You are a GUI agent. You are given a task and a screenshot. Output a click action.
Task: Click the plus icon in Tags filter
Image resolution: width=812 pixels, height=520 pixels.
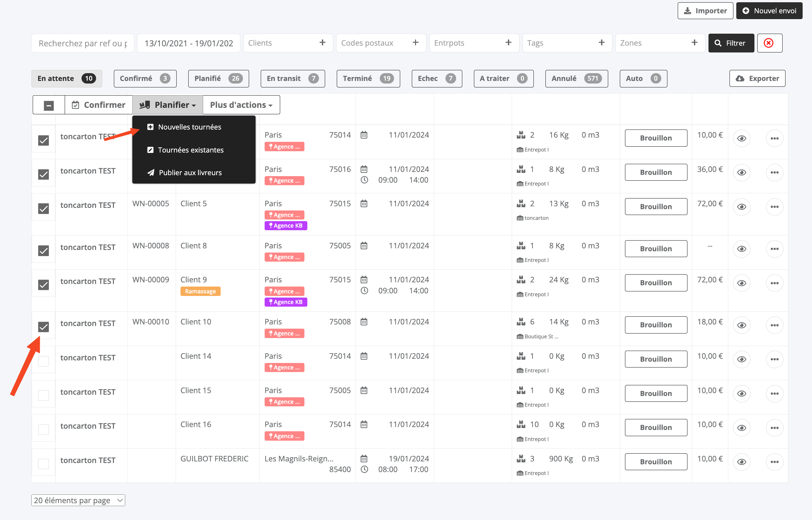601,43
